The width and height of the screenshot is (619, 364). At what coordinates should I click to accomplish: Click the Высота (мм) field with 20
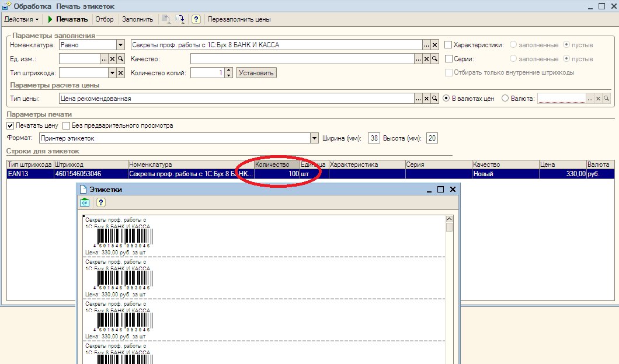[432, 138]
